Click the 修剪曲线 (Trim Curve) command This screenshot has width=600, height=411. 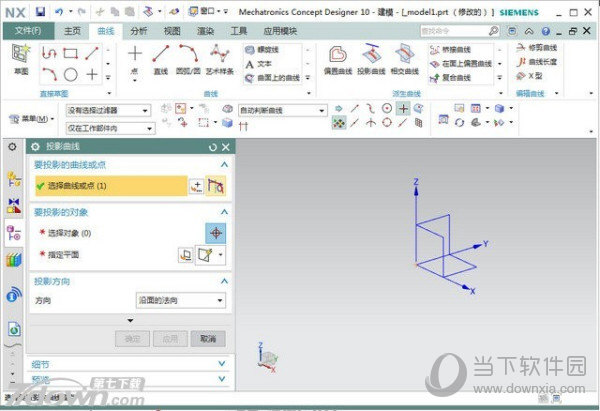tap(536, 48)
